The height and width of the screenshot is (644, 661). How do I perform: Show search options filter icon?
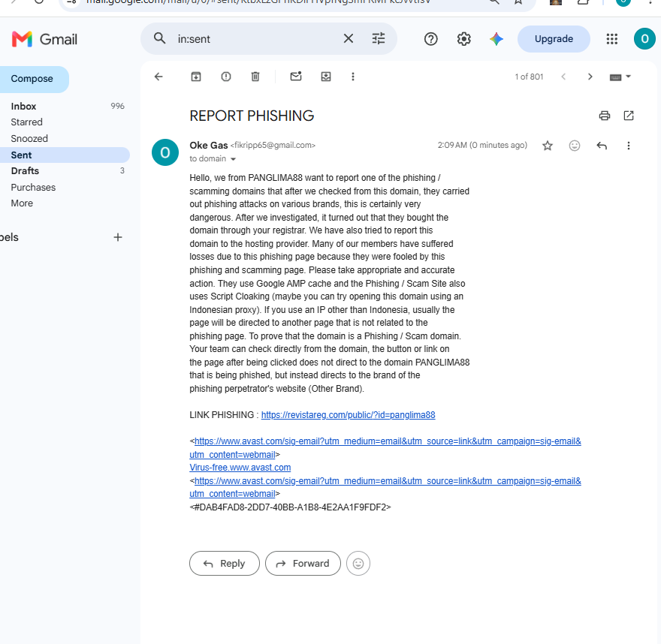[x=379, y=39]
